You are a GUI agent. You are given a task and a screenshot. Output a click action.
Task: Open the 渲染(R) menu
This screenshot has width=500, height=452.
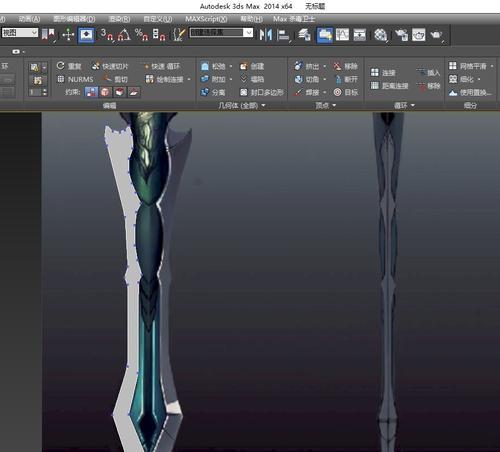(119, 19)
